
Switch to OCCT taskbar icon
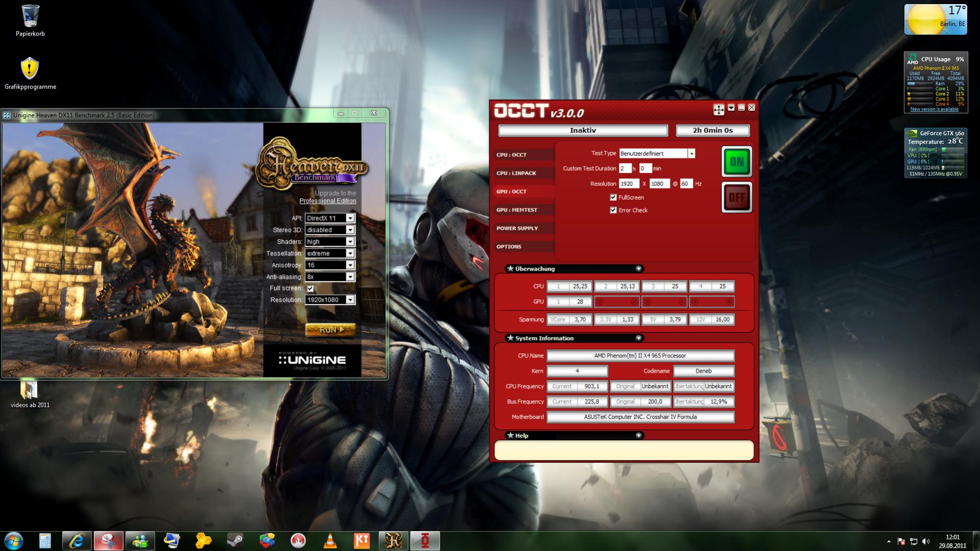[425, 541]
